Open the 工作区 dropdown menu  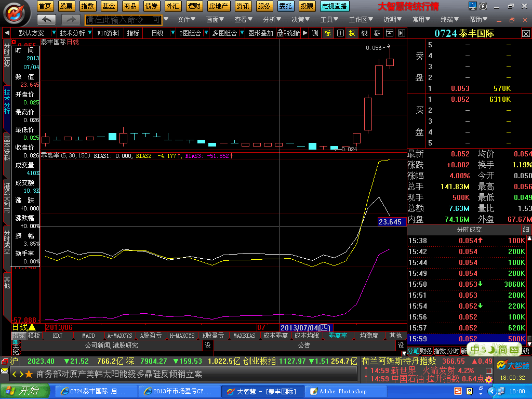click(x=361, y=20)
